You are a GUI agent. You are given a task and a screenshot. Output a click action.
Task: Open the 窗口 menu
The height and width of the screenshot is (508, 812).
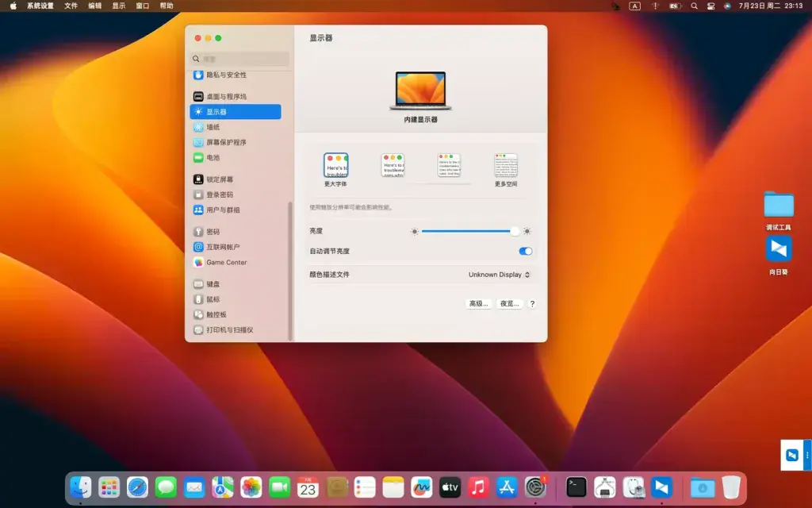[x=143, y=6]
